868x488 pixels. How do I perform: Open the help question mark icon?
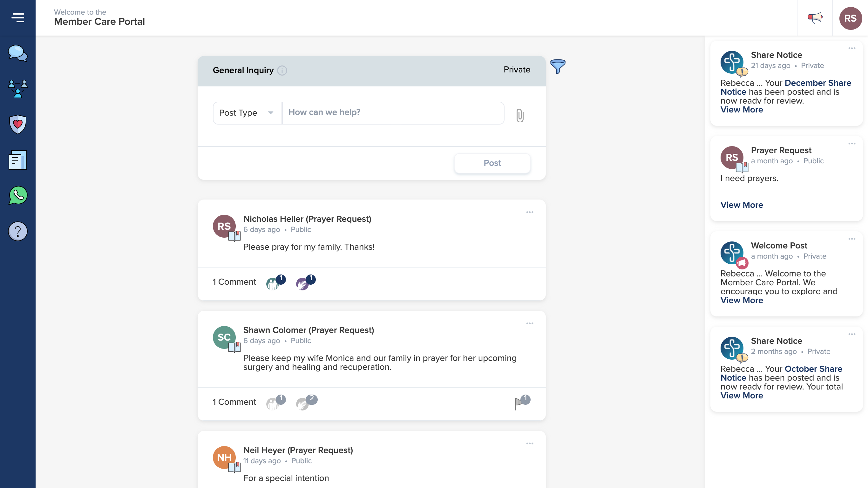17,231
